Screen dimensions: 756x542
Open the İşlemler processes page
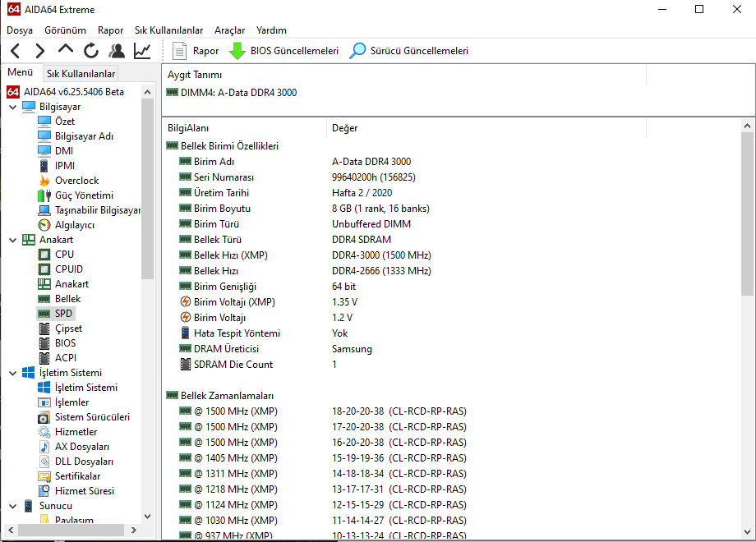[x=63, y=402]
